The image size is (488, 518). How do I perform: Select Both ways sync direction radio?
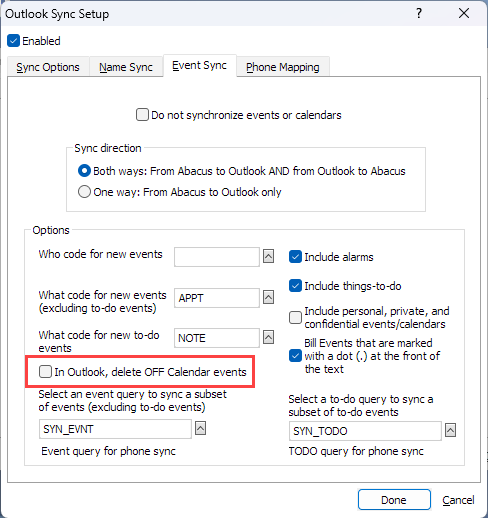pyautogui.click(x=84, y=171)
